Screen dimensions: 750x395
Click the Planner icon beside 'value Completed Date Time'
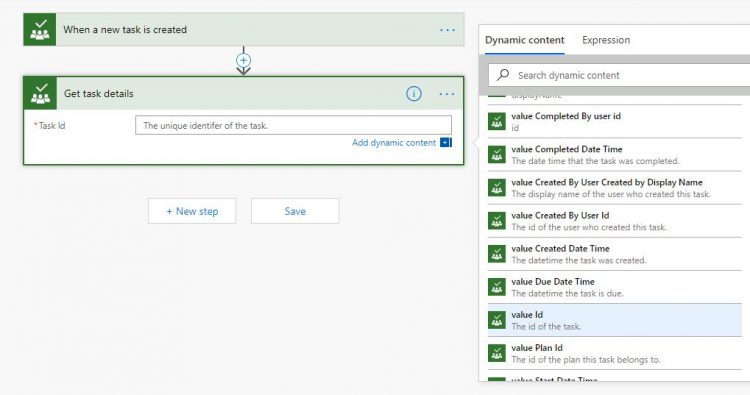(497, 154)
